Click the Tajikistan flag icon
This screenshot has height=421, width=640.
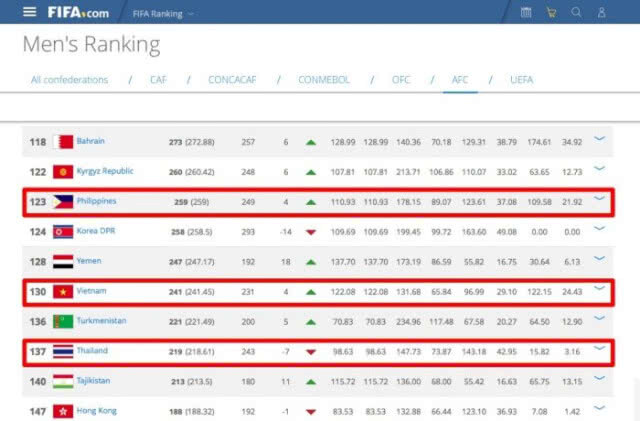[x=63, y=381]
